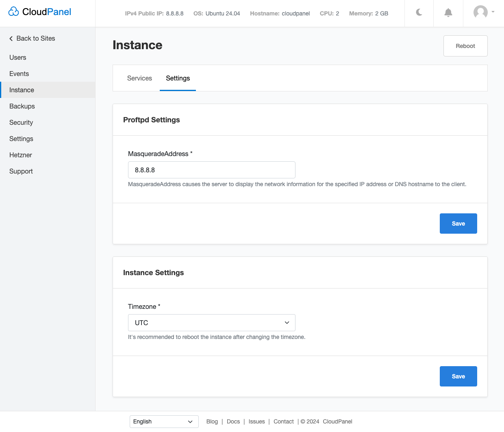This screenshot has width=504, height=432.
Task: Go back to Sites
Action: click(32, 38)
